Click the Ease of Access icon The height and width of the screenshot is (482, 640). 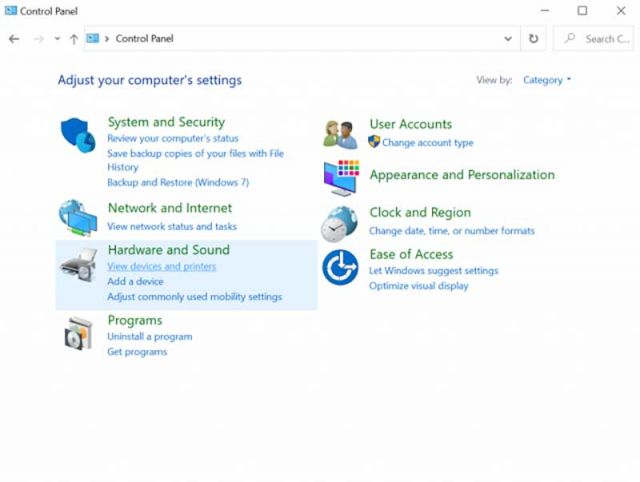point(340,267)
